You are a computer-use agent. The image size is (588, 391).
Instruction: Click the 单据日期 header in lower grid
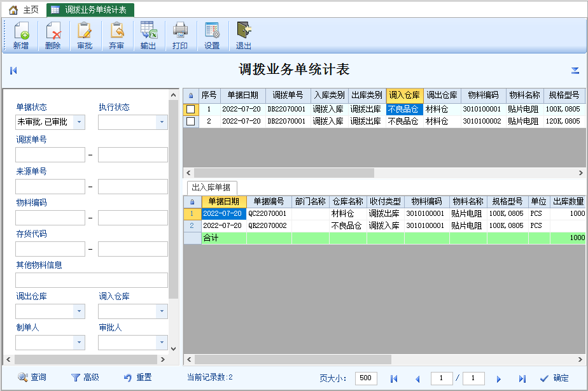click(224, 202)
